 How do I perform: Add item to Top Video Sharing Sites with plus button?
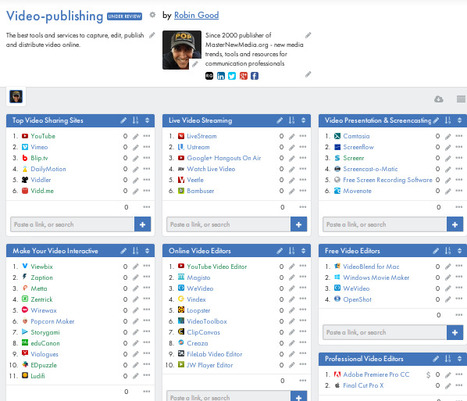(x=143, y=224)
